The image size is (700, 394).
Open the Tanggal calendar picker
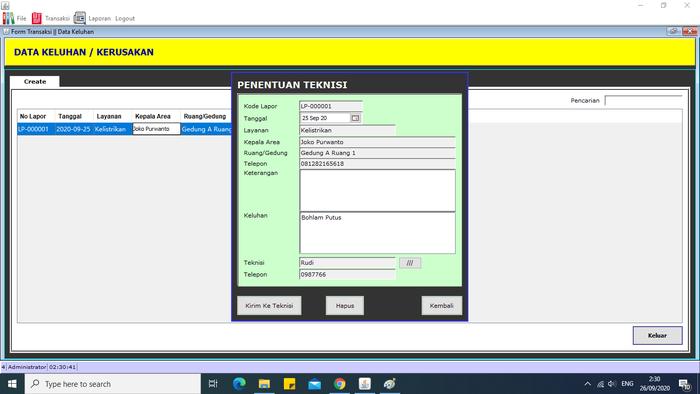355,118
